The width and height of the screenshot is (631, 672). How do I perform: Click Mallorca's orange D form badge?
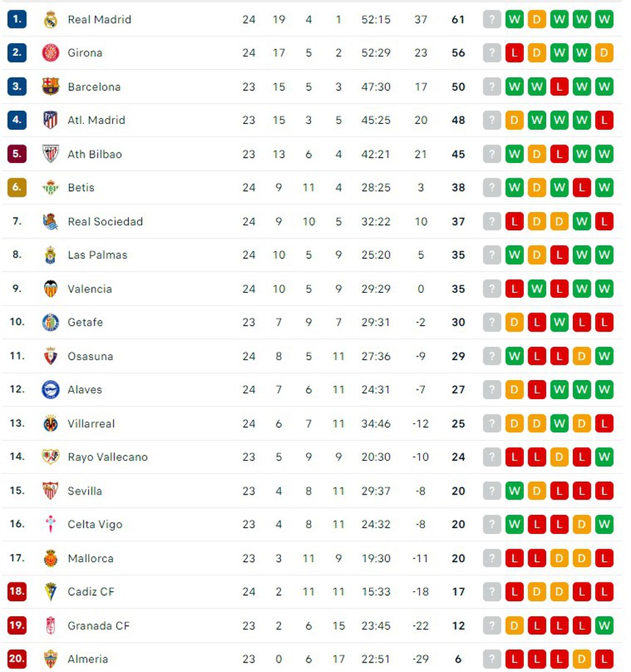(x=558, y=558)
